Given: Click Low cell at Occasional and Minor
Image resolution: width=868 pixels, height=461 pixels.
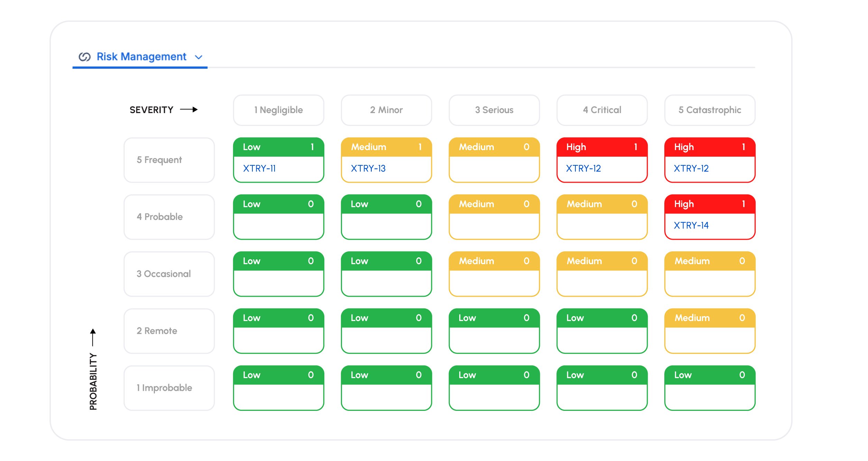Looking at the screenshot, I should point(387,274).
